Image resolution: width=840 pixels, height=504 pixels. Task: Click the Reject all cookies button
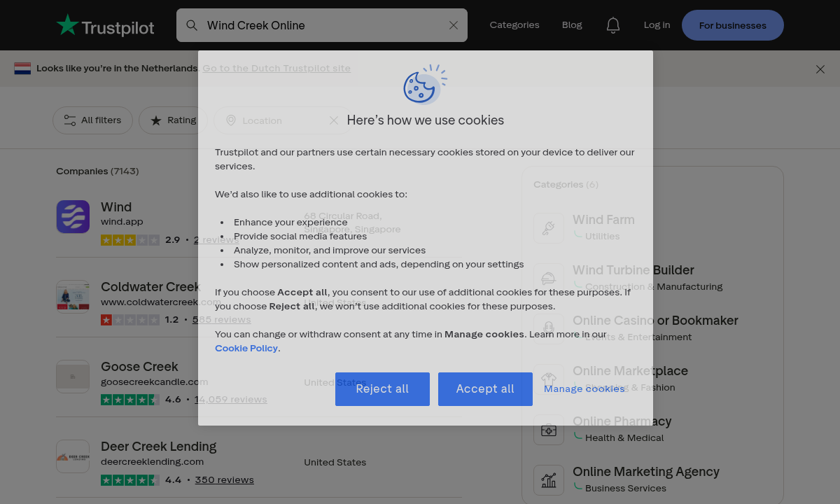point(382,389)
